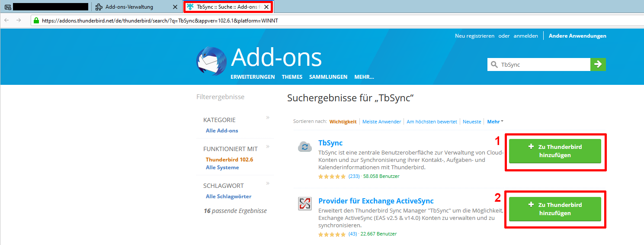The height and width of the screenshot is (245, 644).
Task: Click the green padlock security icon
Action: point(36,20)
